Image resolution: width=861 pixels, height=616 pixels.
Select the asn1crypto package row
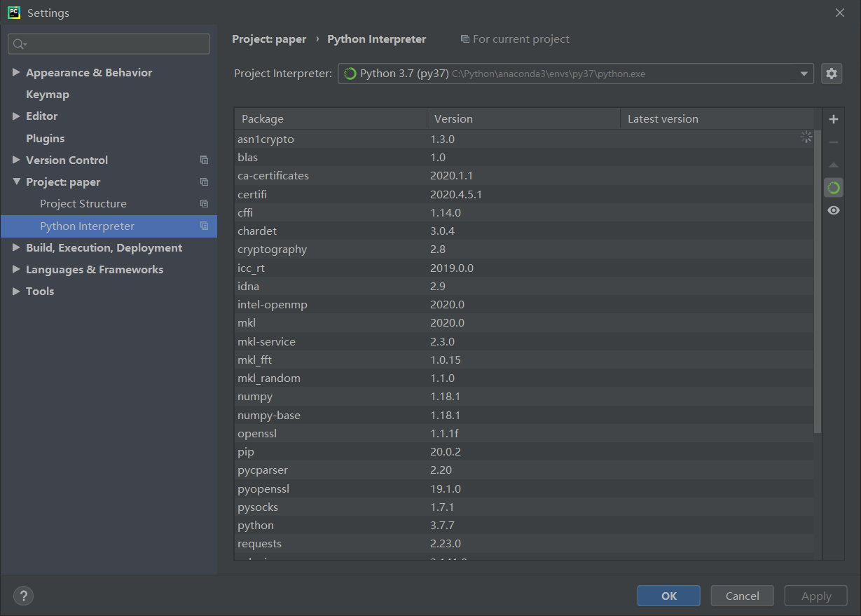524,139
